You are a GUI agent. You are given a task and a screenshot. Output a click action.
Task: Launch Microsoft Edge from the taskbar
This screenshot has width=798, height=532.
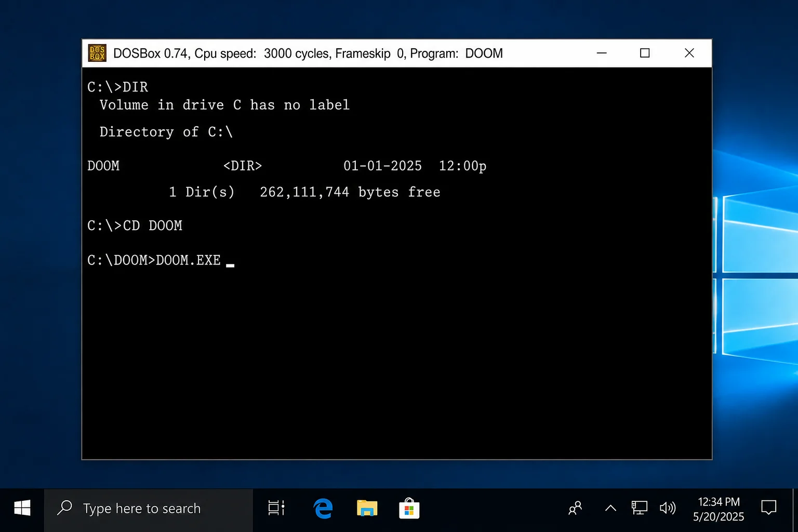pyautogui.click(x=323, y=508)
